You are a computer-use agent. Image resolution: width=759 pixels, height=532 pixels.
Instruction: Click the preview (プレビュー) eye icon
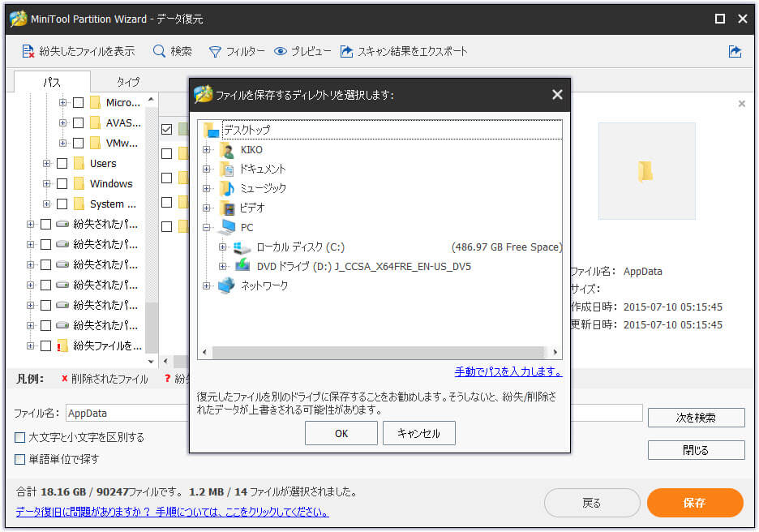(x=281, y=51)
